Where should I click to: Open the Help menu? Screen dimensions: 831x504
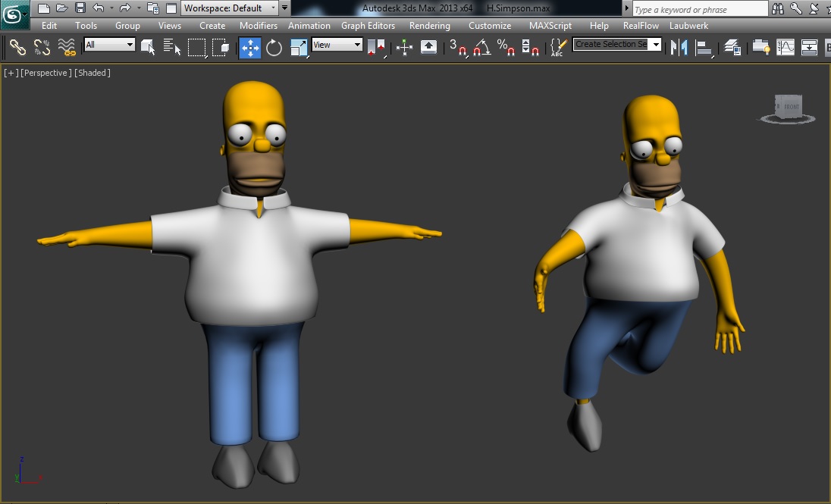[599, 26]
